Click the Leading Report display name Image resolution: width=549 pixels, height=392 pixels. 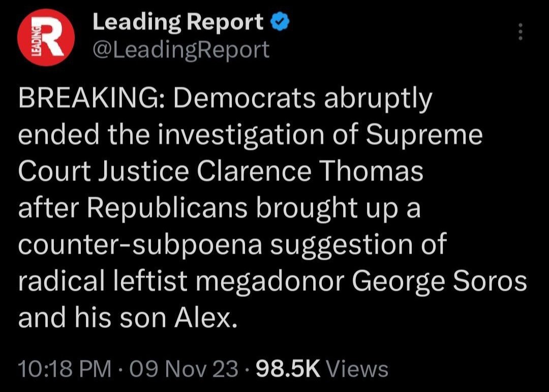click(178, 23)
